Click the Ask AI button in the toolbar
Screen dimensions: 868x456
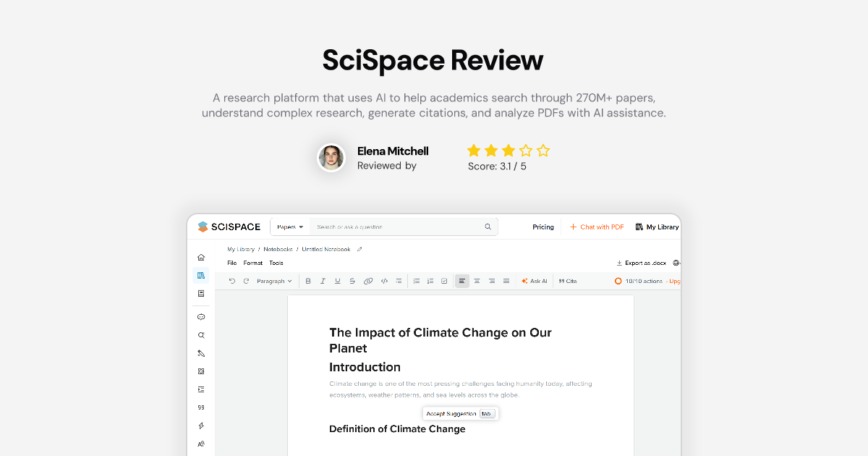pyautogui.click(x=534, y=281)
